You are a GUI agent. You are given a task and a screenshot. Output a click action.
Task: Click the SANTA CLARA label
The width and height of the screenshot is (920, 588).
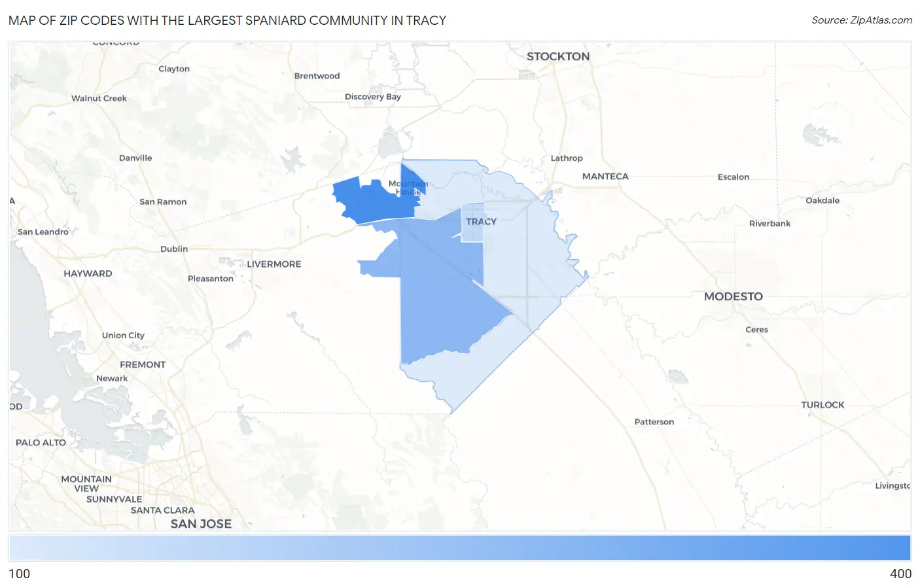[163, 511]
